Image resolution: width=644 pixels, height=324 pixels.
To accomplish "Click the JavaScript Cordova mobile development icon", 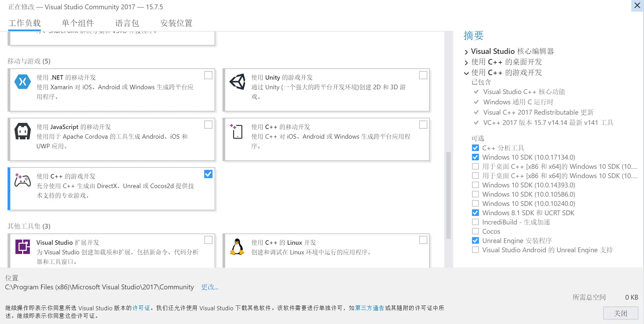I will 23,131.
